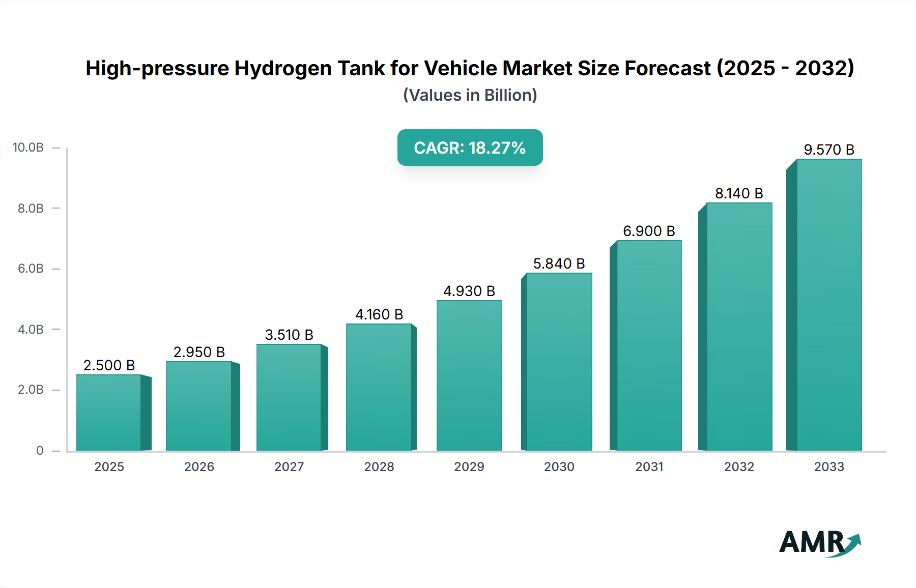Select the 2025 bar in the chart
Viewport: 916px width, 588px height.
[x=108, y=412]
